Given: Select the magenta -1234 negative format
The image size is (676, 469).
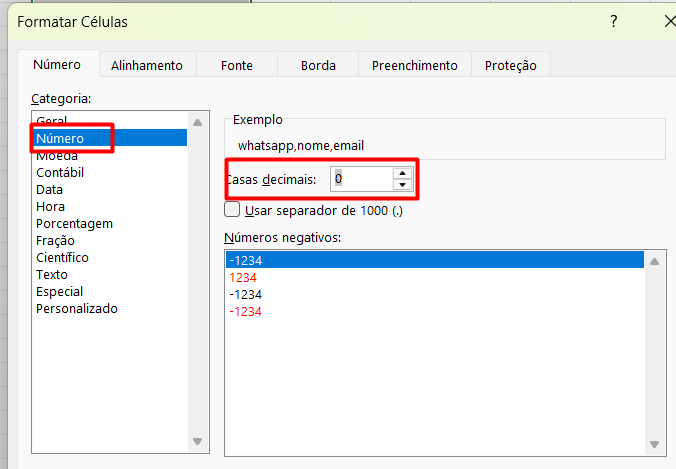Looking at the screenshot, I should point(245,312).
